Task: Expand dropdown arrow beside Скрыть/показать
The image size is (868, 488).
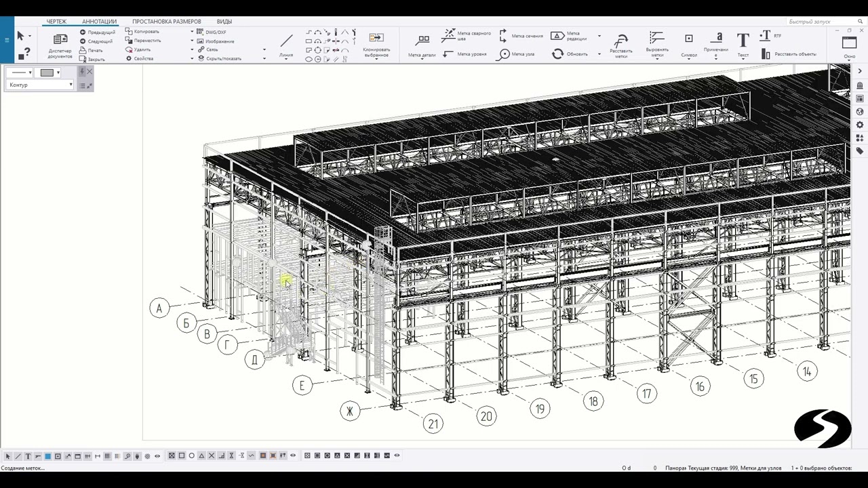Action: pyautogui.click(x=264, y=59)
